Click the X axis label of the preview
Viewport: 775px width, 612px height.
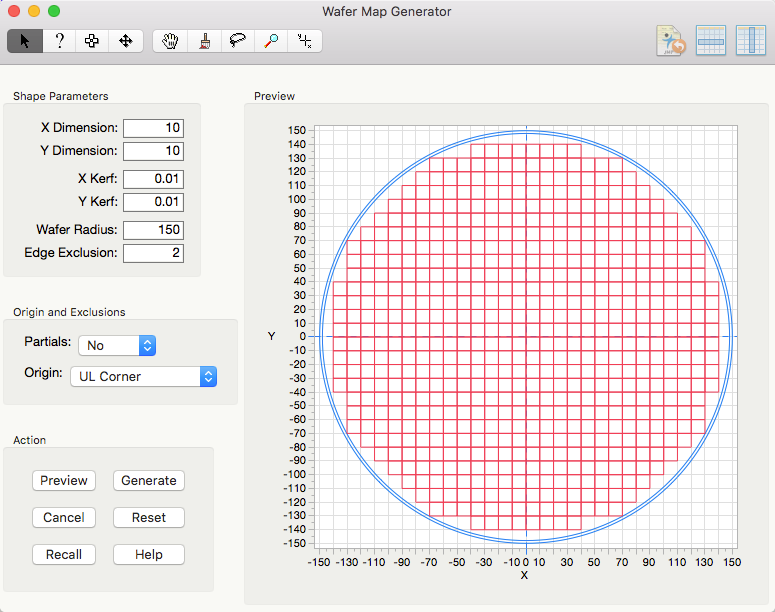click(524, 575)
